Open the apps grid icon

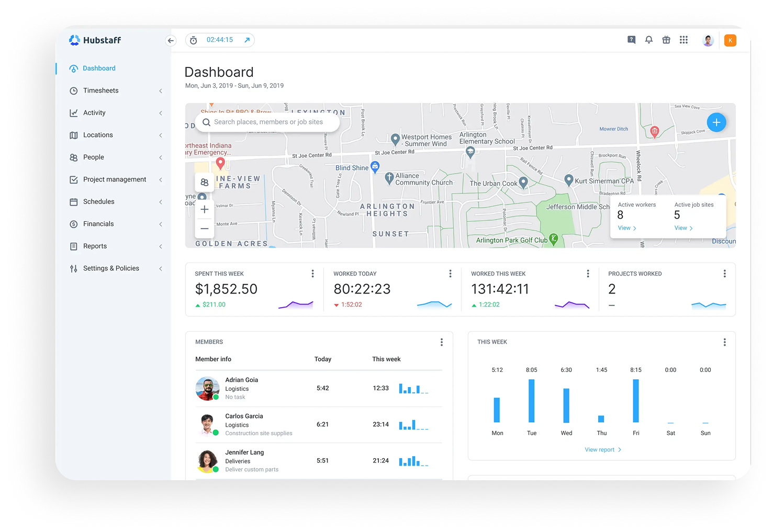pyautogui.click(x=684, y=40)
